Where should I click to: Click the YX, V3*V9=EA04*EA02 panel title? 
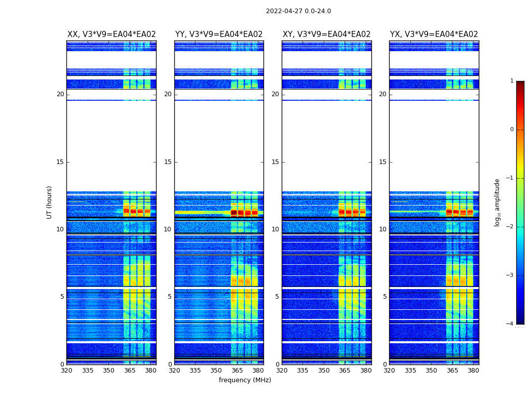click(434, 34)
